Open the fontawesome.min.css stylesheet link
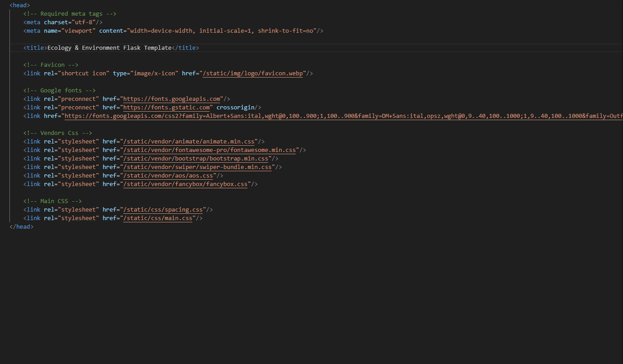Image resolution: width=623 pixels, height=364 pixels. pos(209,150)
